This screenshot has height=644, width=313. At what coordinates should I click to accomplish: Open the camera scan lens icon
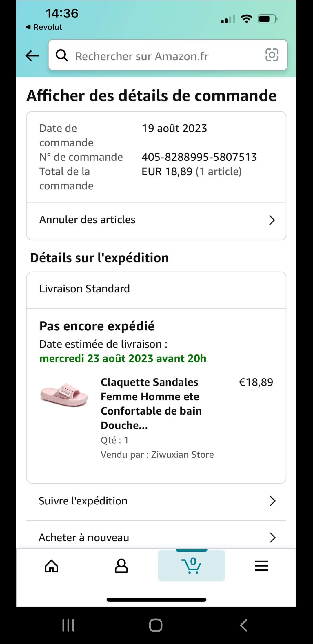click(272, 55)
